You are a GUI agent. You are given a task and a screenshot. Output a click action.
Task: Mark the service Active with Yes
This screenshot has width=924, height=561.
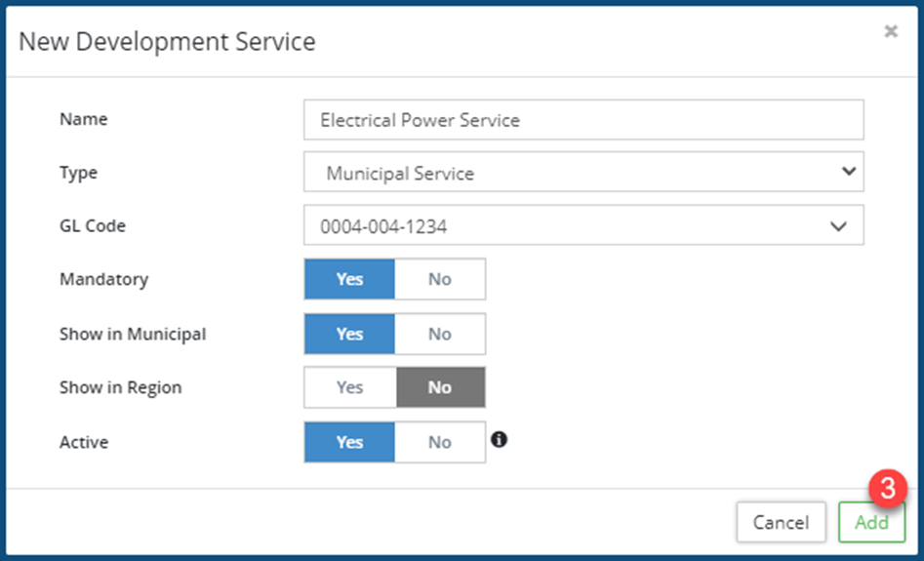click(349, 442)
